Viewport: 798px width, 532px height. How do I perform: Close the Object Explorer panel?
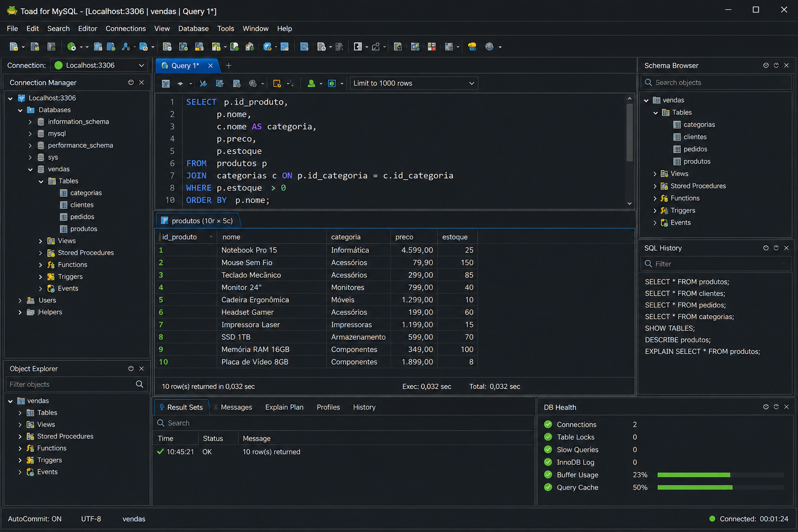click(x=141, y=368)
